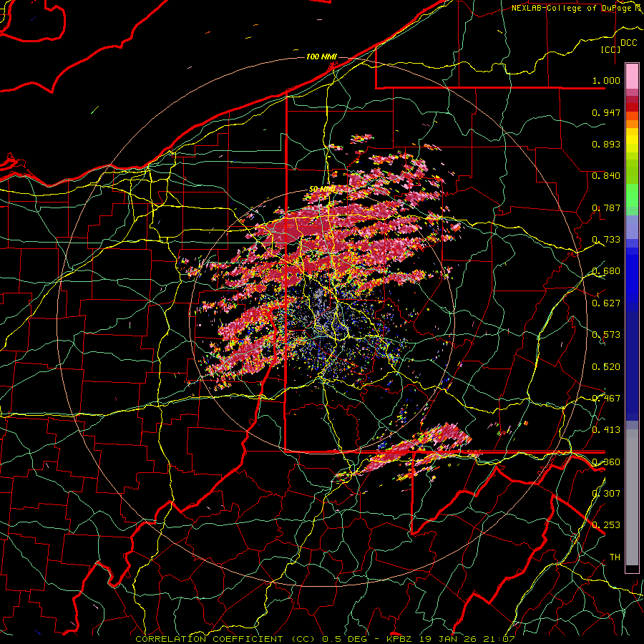Click the 0.360 scale value
Viewport: 644px width, 644px height.
[x=606, y=462]
